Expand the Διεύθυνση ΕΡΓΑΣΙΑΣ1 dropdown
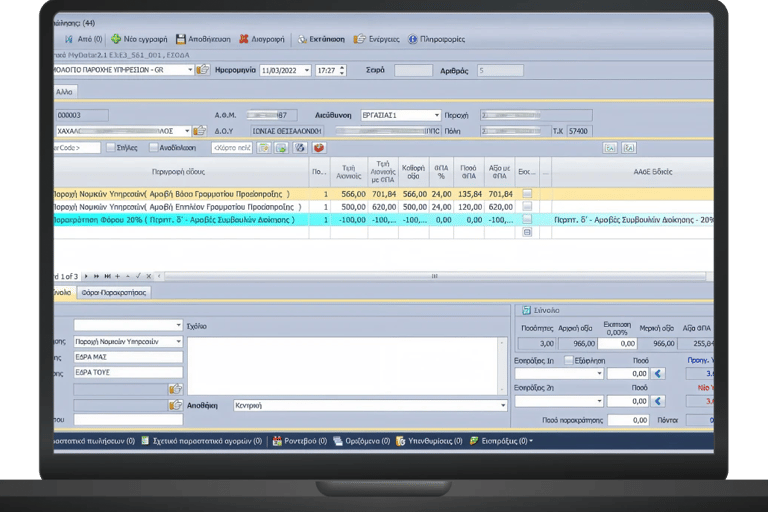Screen dimensions: 768x512 coord(435,115)
